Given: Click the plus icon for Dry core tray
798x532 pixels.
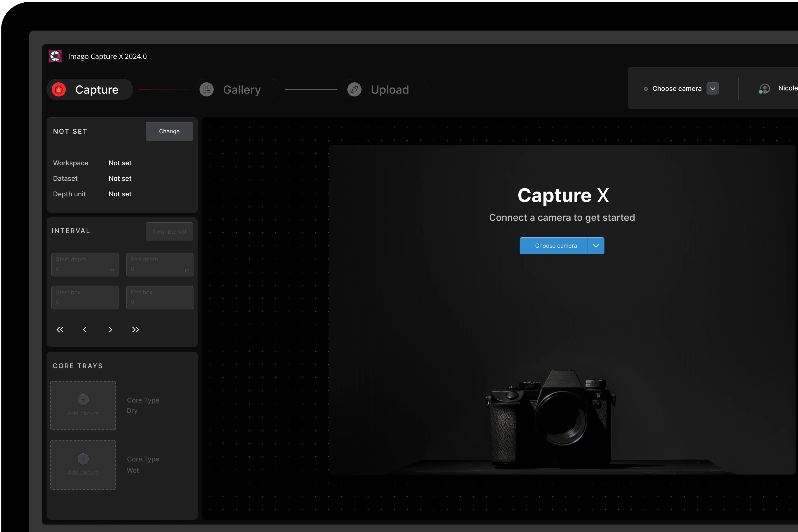Looking at the screenshot, I should coord(83,400).
